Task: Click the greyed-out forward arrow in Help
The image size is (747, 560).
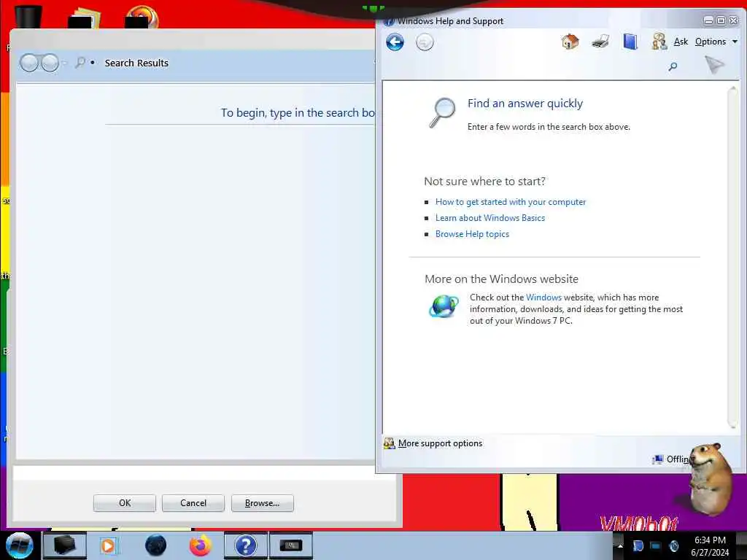Action: point(425,42)
